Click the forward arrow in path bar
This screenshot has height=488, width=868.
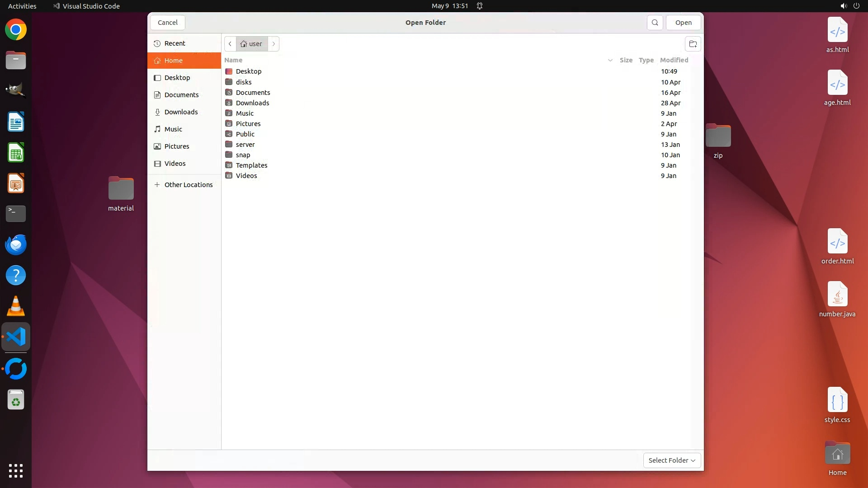point(274,44)
